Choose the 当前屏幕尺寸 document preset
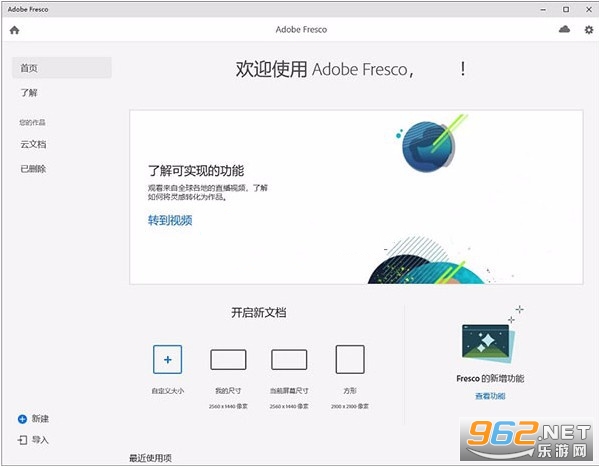Image resolution: width=599 pixels, height=467 pixels. [x=289, y=359]
